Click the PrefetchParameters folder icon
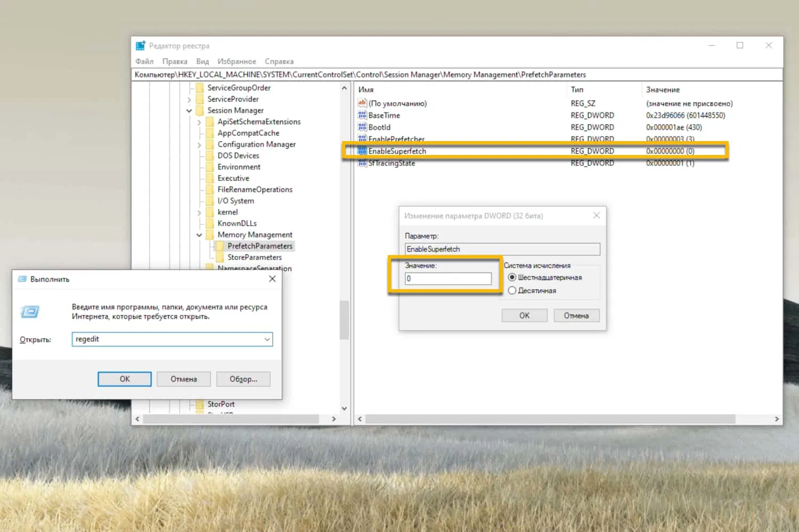 221,245
